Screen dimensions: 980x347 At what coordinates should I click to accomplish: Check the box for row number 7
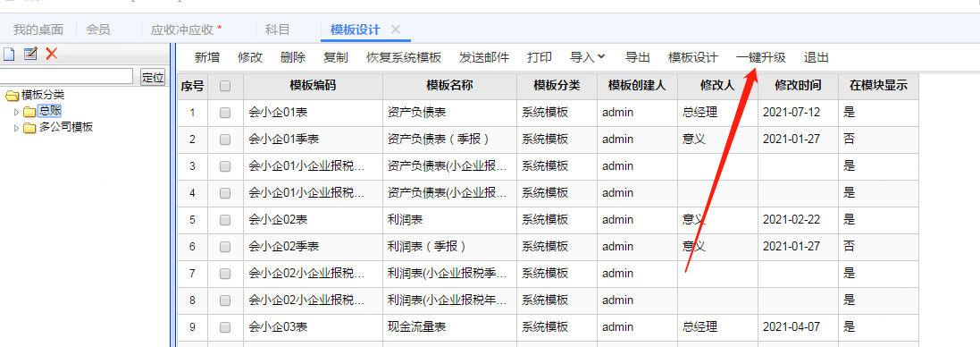[x=225, y=274]
